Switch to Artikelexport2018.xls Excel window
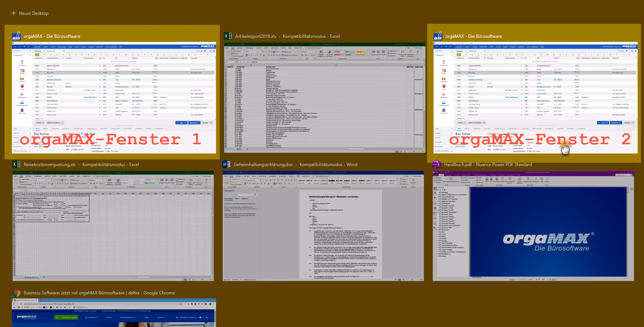Image resolution: width=644 pixels, height=327 pixels. (324, 98)
